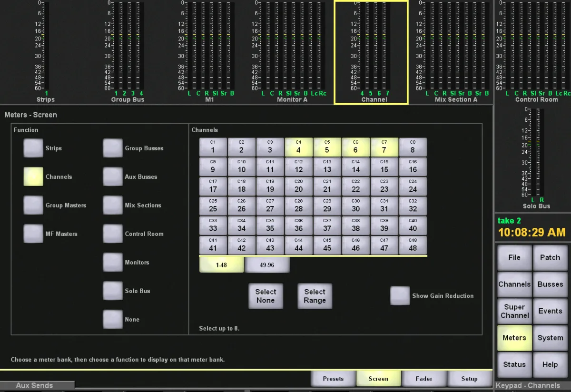This screenshot has height=392, width=571.
Task: Choose Mix Sections function
Action: coord(113,205)
